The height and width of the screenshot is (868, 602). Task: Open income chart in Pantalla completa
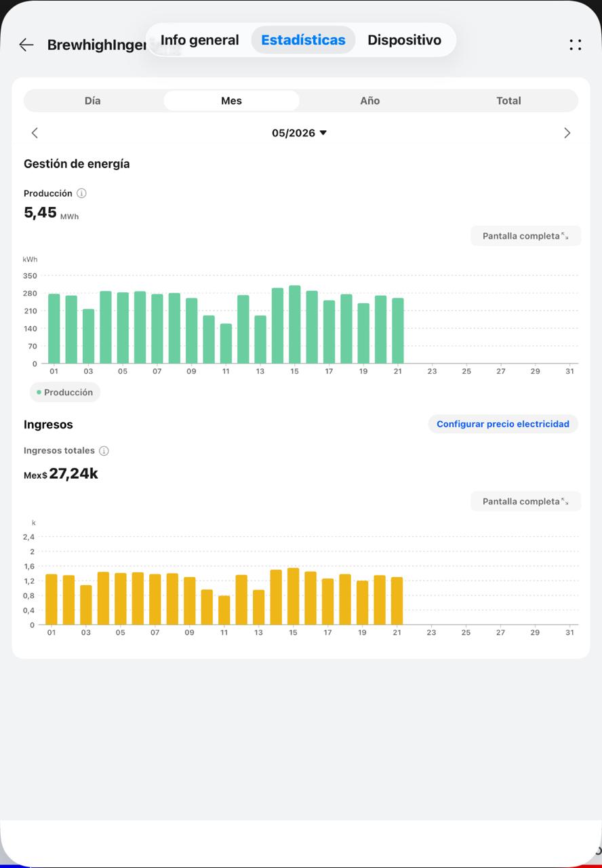pyautogui.click(x=525, y=501)
